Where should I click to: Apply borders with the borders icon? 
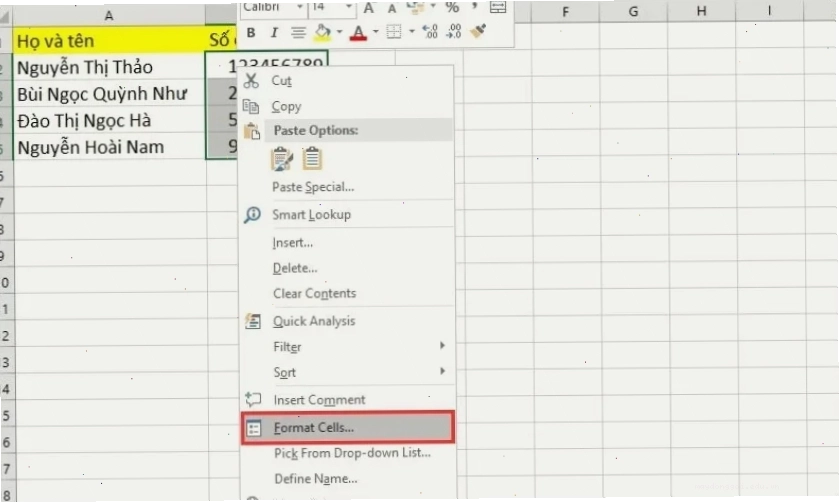pyautogui.click(x=394, y=32)
